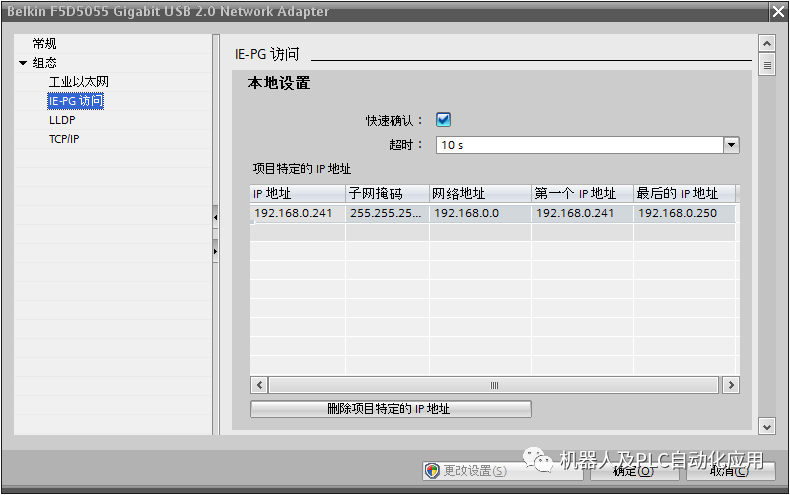Click the 第一个 IP 地址 column header

[582, 194]
